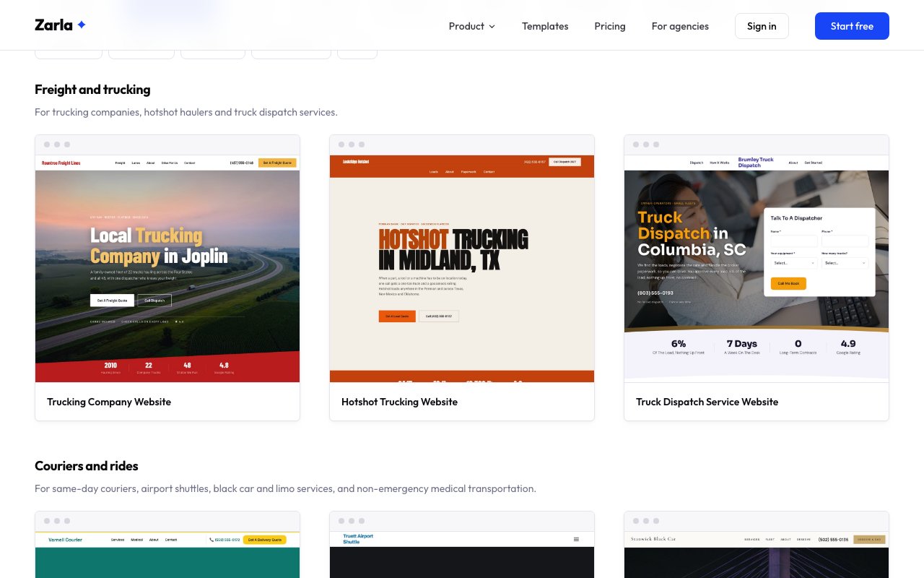Click the Sign in button

(762, 26)
